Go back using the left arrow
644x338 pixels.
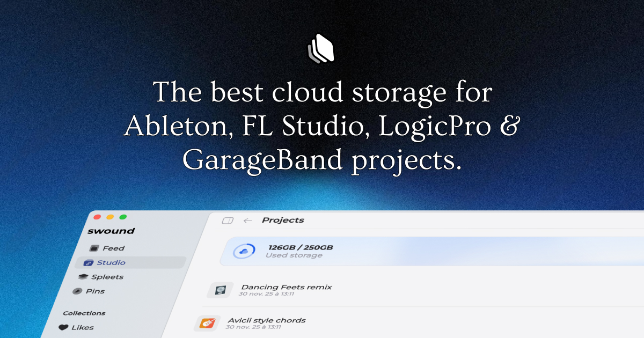(247, 221)
